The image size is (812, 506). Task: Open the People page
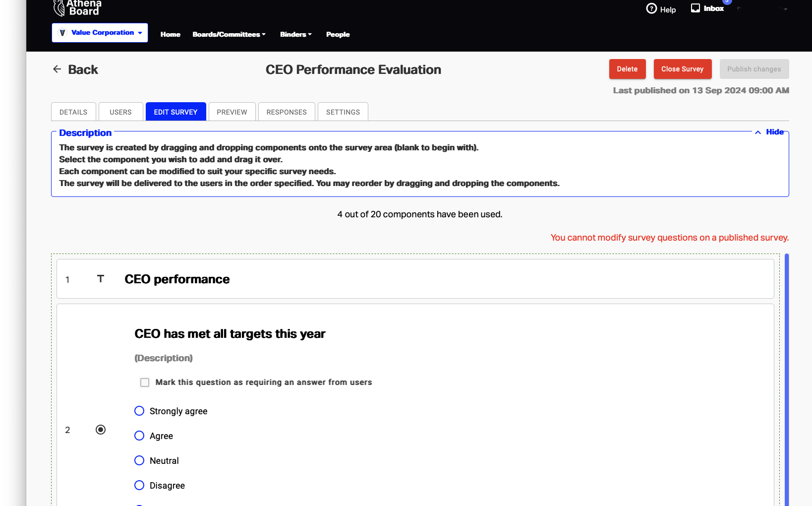tap(338, 34)
